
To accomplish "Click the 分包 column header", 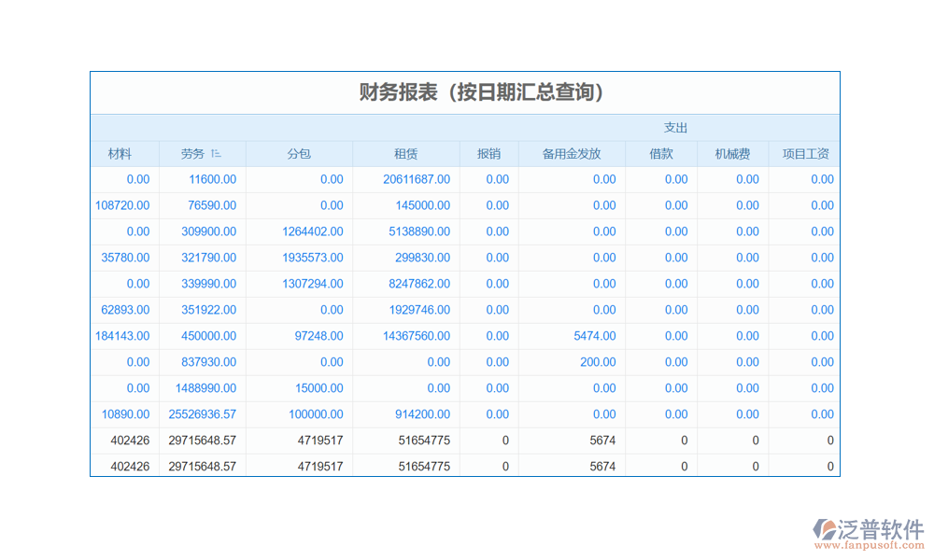I will point(299,154).
